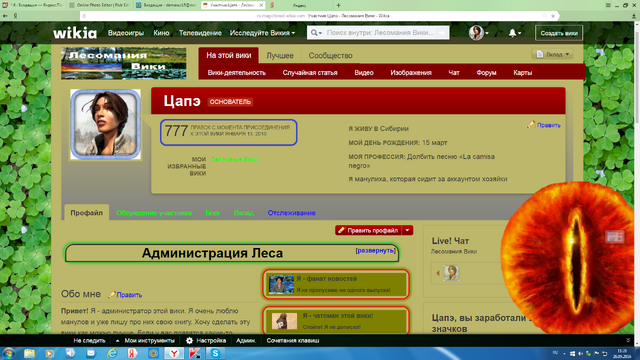Click the Yandex Я button beside the back arrow
640x360 pixels.
pos(15,16)
